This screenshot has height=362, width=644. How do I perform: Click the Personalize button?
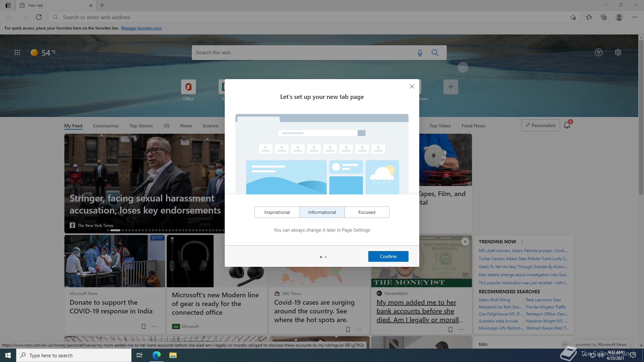pyautogui.click(x=540, y=125)
